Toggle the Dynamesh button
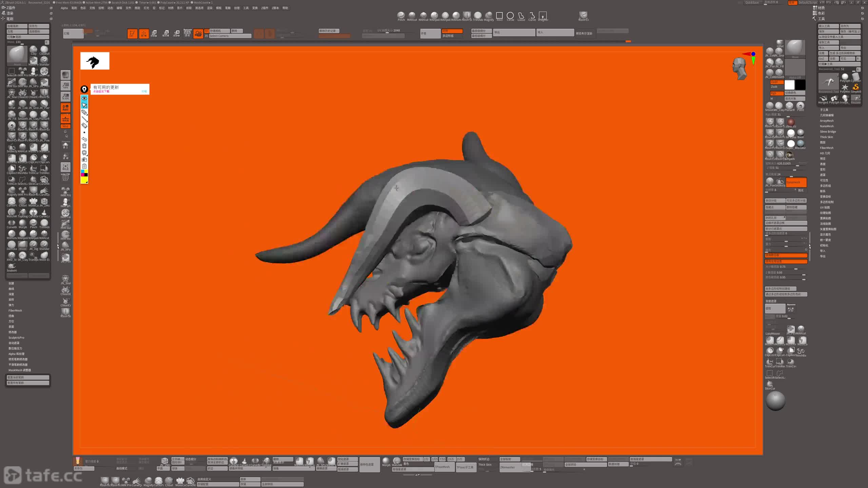The width and height of the screenshot is (868, 488). point(796,182)
